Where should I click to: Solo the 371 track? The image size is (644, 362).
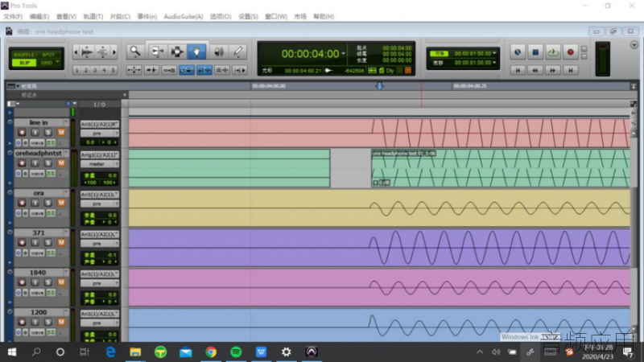[48, 243]
